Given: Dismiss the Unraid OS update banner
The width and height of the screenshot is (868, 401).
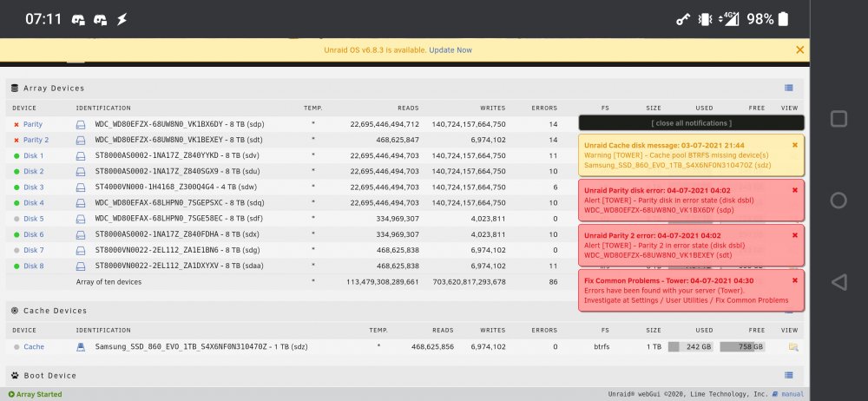Looking at the screenshot, I should point(799,49).
